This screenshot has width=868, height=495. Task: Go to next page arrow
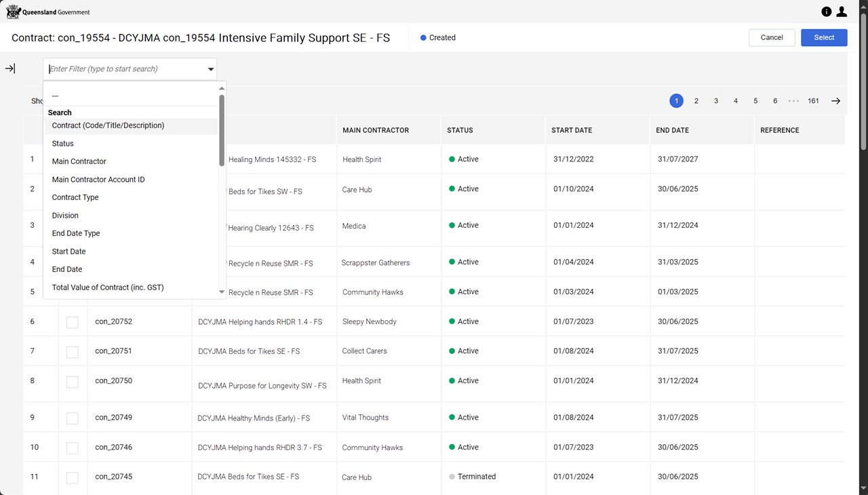[835, 101]
